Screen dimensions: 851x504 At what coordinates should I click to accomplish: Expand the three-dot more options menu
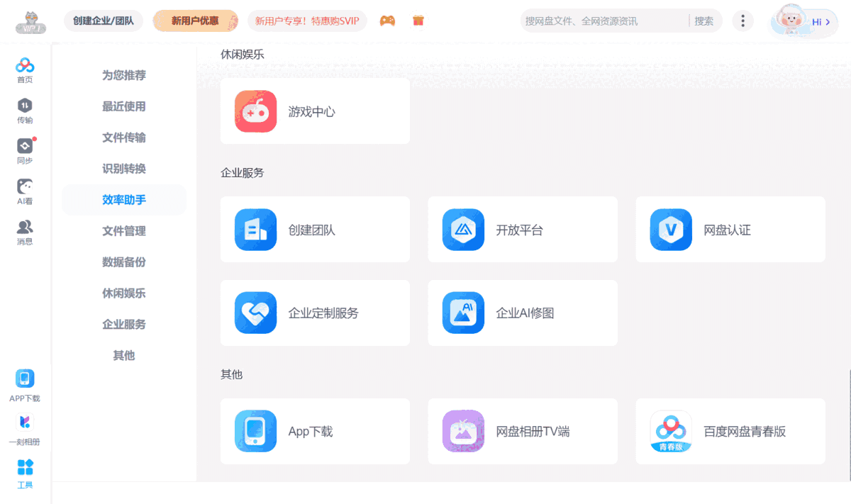[x=742, y=21]
